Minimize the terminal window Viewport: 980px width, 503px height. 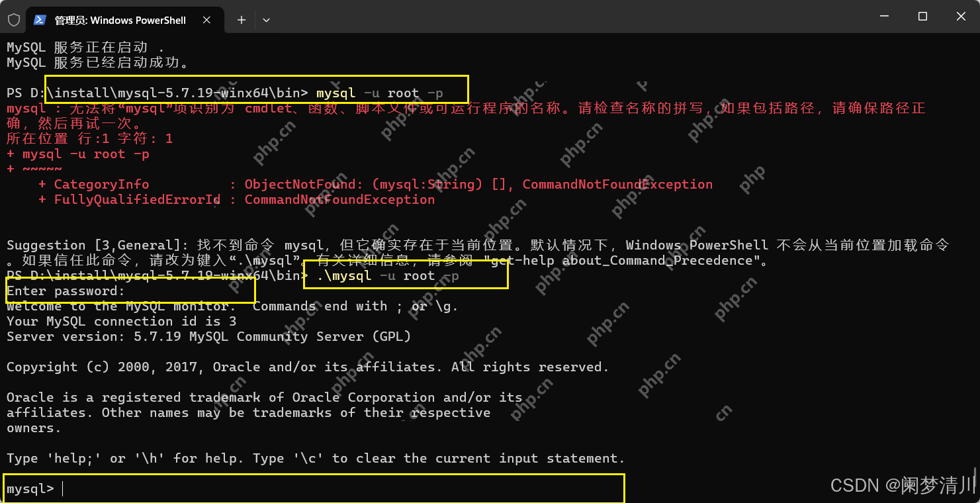pos(884,17)
